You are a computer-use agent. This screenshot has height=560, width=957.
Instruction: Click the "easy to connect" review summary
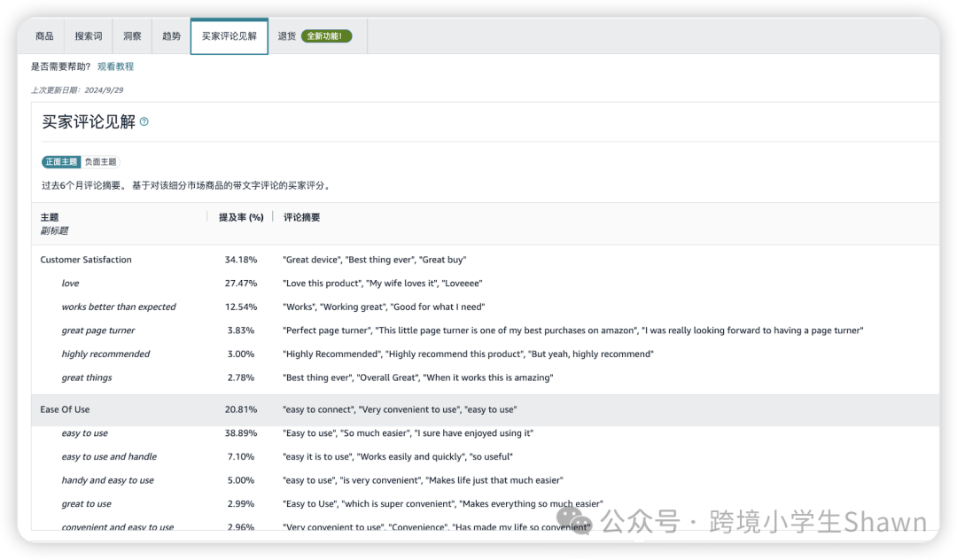318,410
